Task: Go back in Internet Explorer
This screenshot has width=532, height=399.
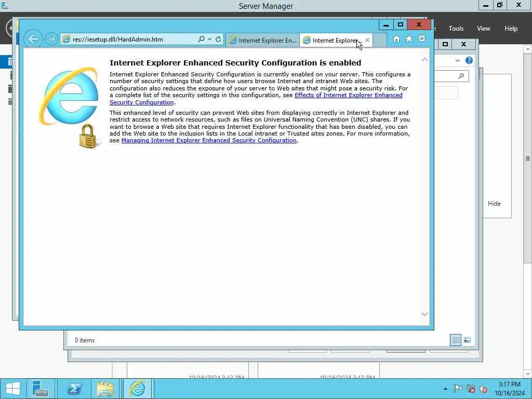Action: [33, 39]
